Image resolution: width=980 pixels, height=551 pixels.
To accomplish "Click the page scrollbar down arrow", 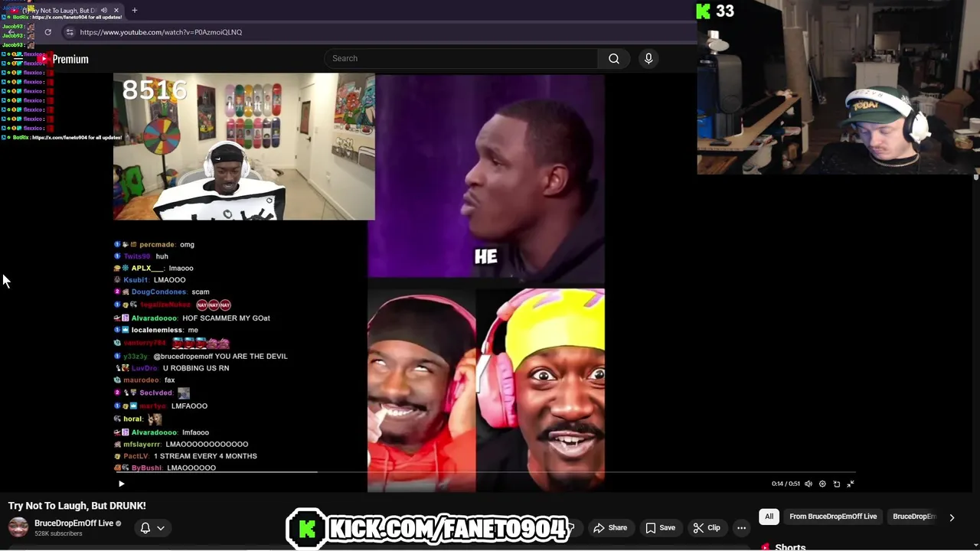I will (x=975, y=546).
